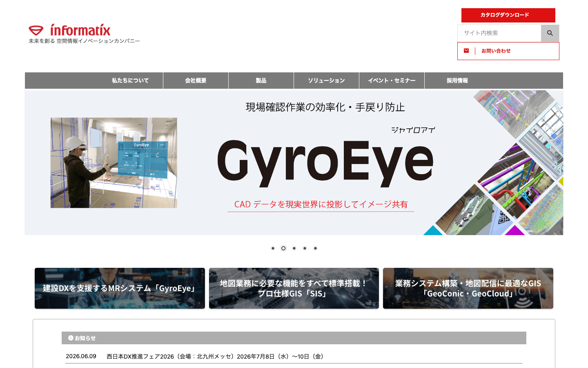This screenshot has width=588, height=368.
Task: Open the お問い合わせ contact link
Action: (x=508, y=51)
